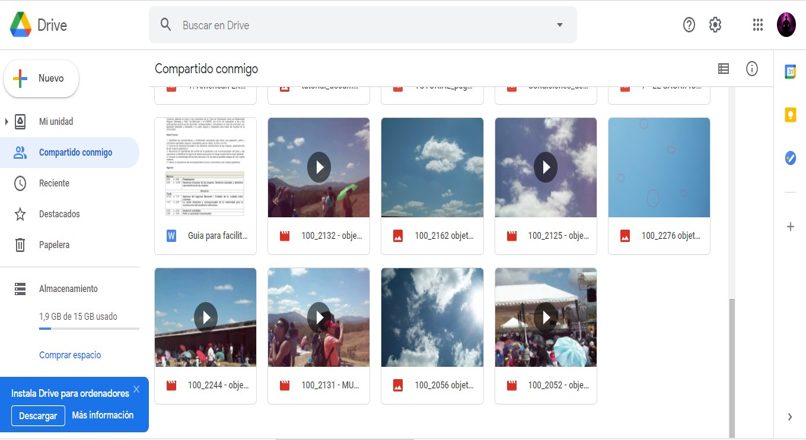This screenshot has width=806, height=440.
Task: Open Papelera in the sidebar
Action: pos(54,245)
